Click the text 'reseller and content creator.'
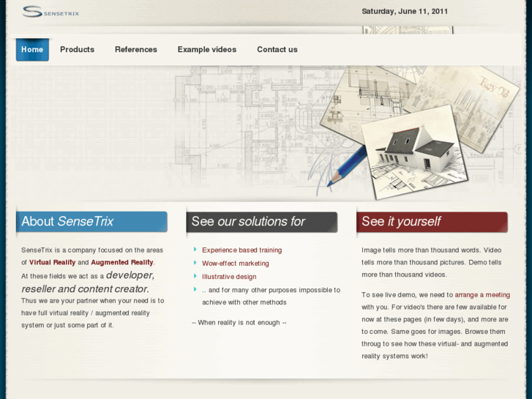 85,289
